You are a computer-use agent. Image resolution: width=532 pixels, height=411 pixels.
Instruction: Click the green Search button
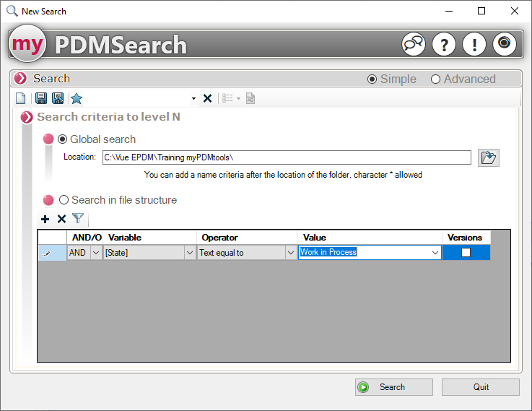393,387
